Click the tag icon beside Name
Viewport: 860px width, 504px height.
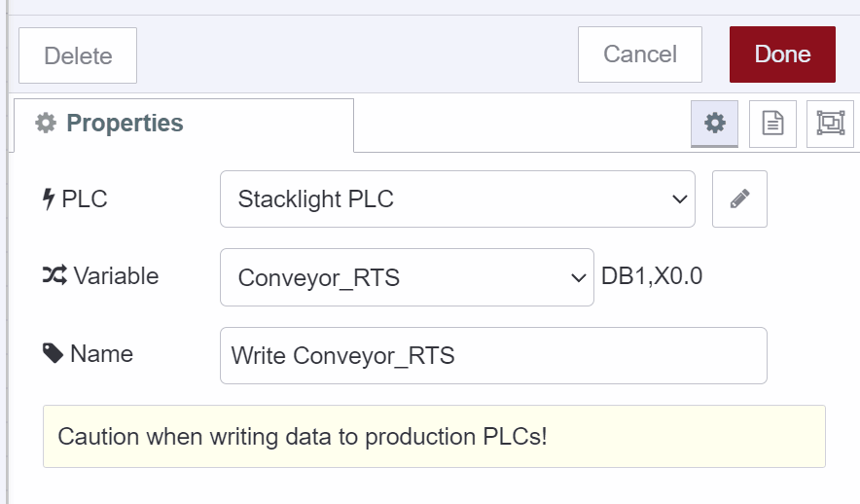click(x=53, y=354)
